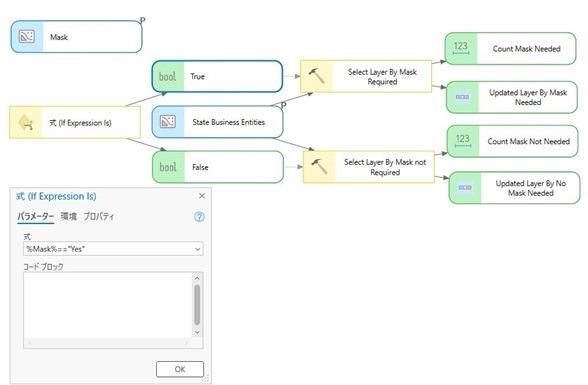This screenshot has width=588, height=385.
Task: Confirm the dialog with OK
Action: pos(180,369)
